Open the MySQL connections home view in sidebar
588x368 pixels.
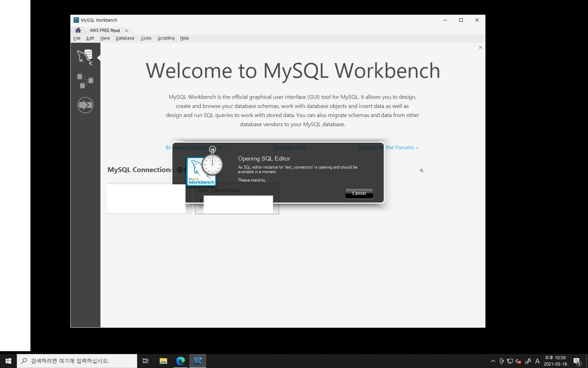[x=85, y=57]
